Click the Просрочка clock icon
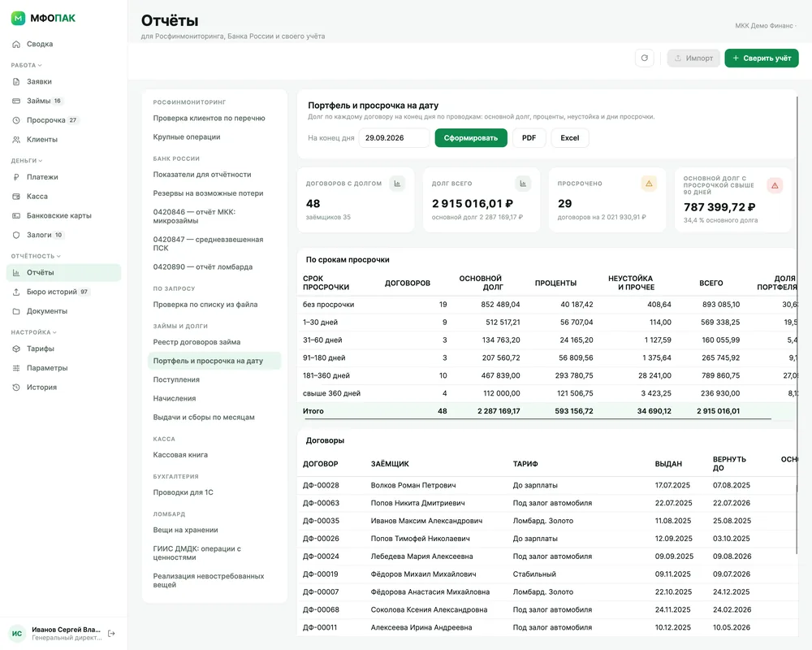The height and width of the screenshot is (650, 812). point(16,120)
